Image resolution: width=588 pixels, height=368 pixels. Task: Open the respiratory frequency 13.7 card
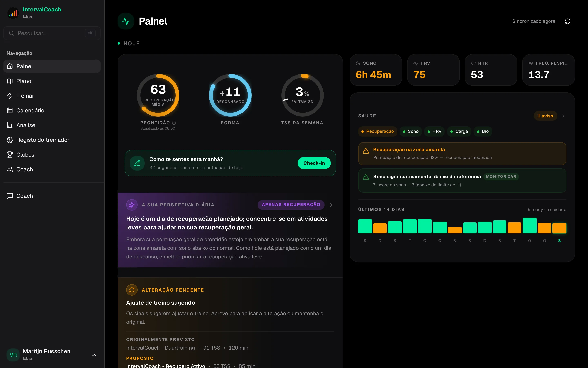point(548,70)
